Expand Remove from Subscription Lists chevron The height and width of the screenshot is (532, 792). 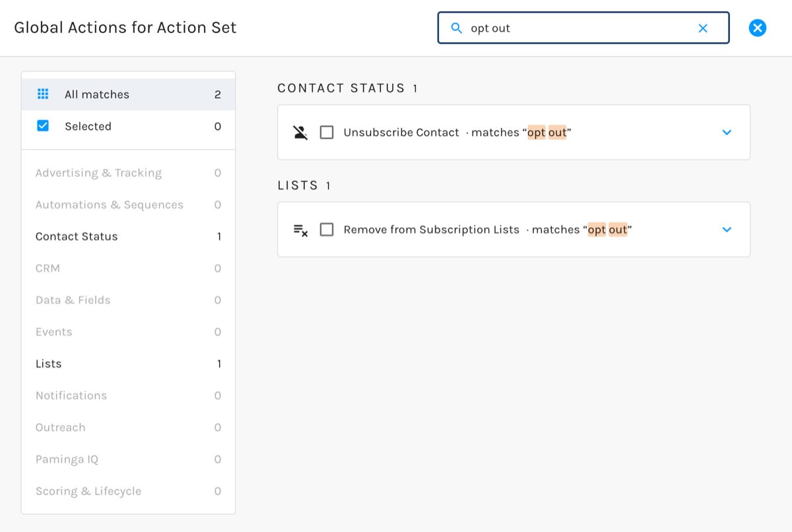[727, 230]
